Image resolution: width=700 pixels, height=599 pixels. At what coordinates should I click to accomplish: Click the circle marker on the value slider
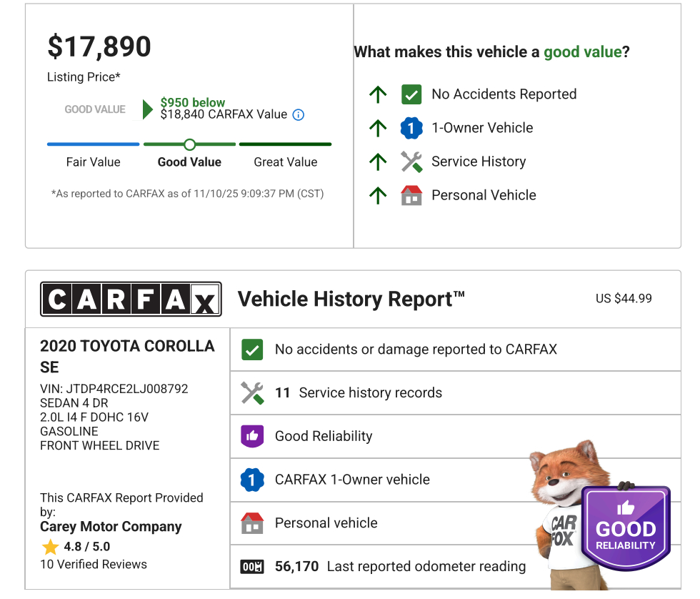tap(189, 144)
